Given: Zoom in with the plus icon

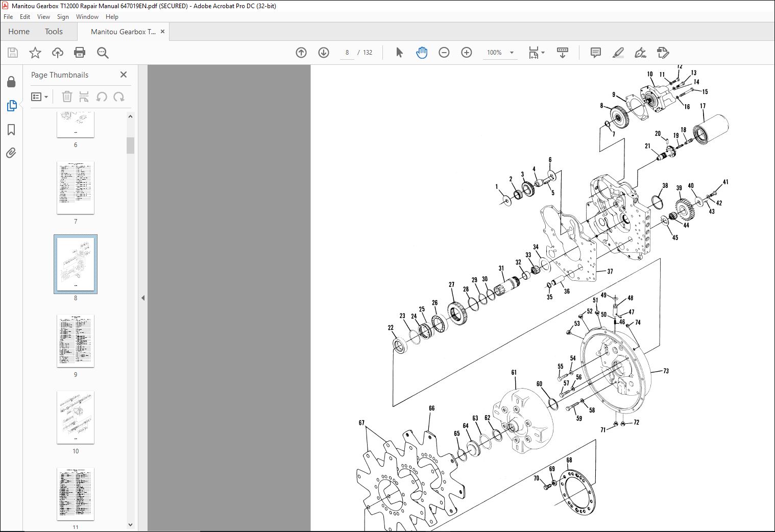Looking at the screenshot, I should pyautogui.click(x=467, y=53).
